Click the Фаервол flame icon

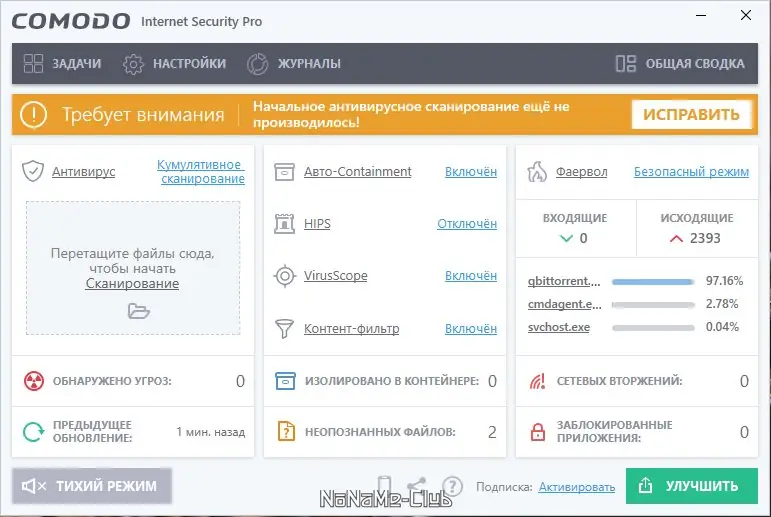pos(536,171)
